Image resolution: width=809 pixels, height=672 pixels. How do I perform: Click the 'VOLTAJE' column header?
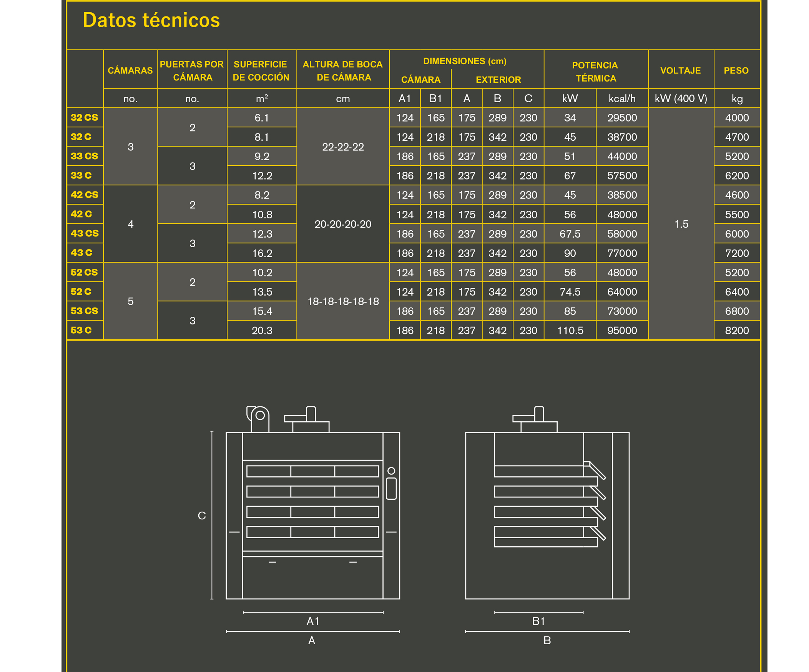(x=680, y=70)
